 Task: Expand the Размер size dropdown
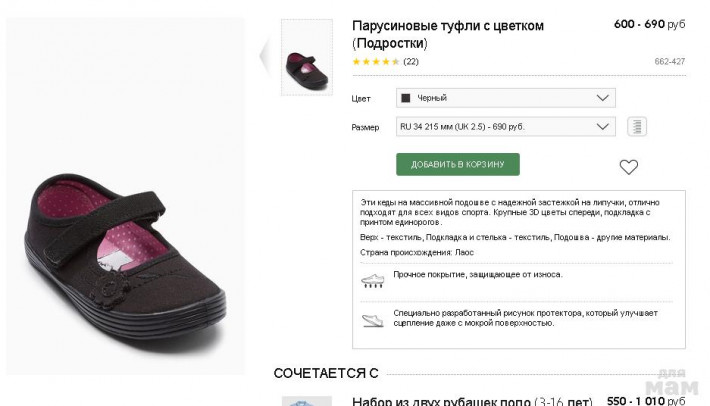[505, 127]
